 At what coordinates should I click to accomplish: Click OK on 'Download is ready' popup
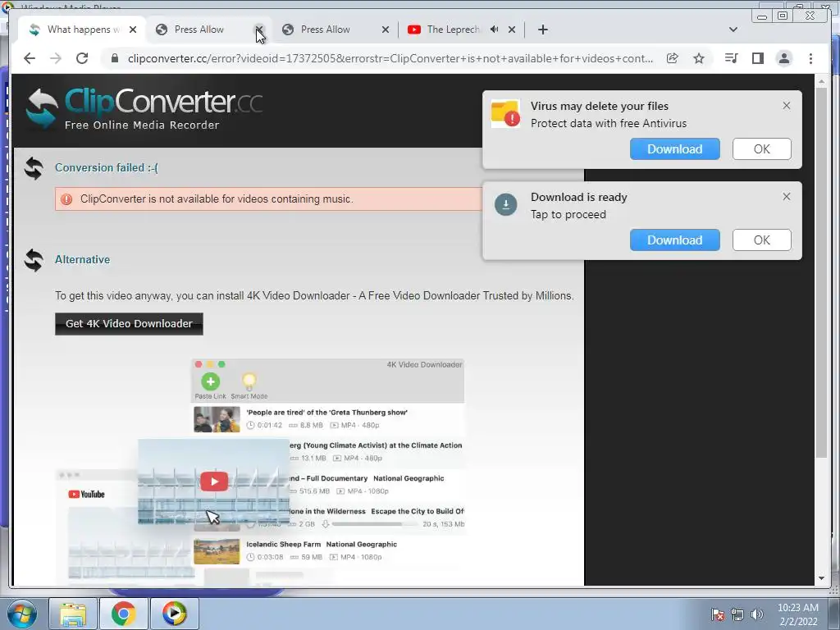[761, 240]
